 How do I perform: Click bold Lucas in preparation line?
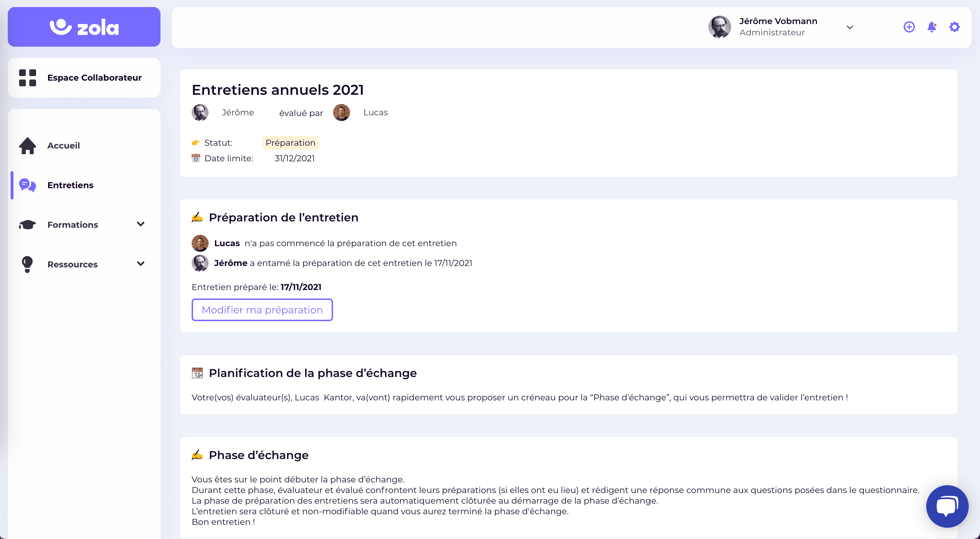(x=227, y=243)
